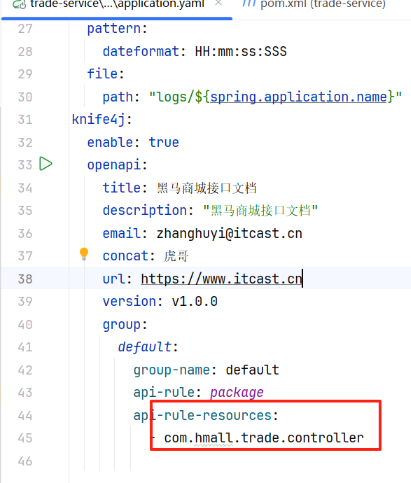
Task: Open the https://www.itcast.cn link
Action: pos(221,279)
